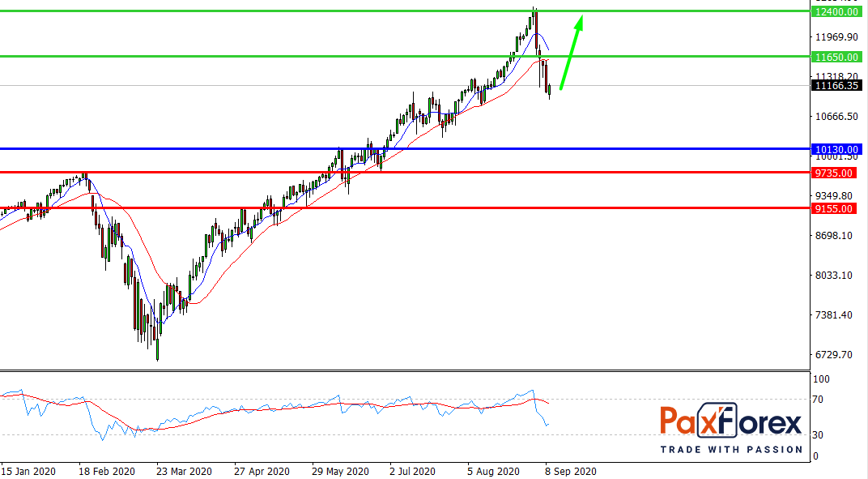Click the 9735.00 red price label
Viewport: 868px width, 479px height.
[x=834, y=173]
